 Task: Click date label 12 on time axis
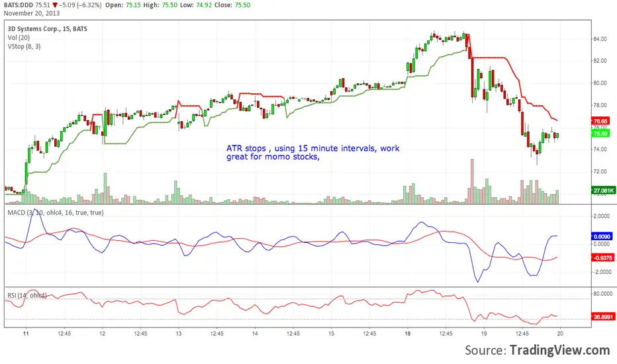[x=103, y=334]
